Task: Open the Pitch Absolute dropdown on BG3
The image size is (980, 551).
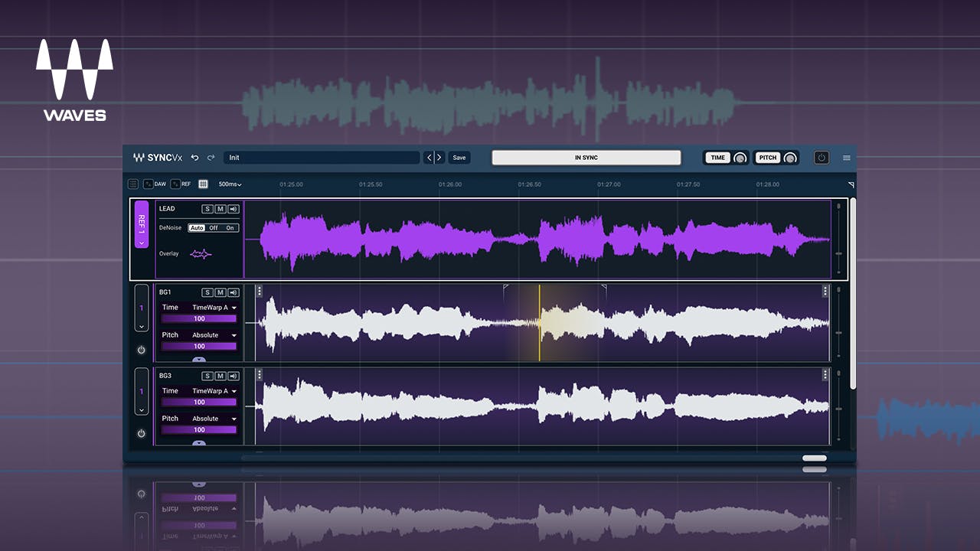Action: 211,419
